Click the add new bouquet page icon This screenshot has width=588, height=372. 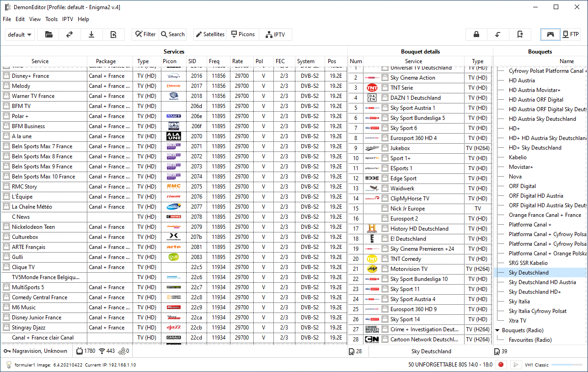click(520, 34)
